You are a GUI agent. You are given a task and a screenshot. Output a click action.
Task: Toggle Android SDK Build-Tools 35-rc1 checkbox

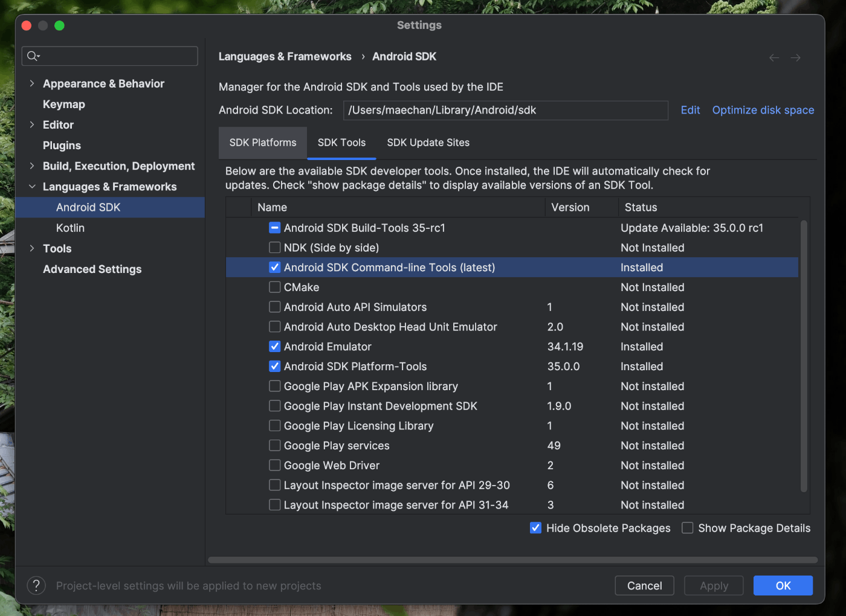tap(274, 228)
